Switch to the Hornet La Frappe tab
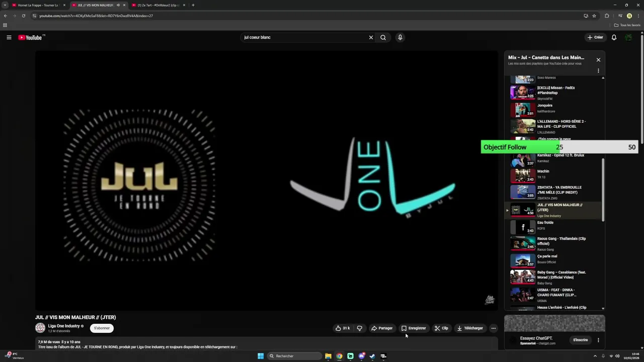Image resolution: width=644 pixels, height=362 pixels. (x=38, y=5)
